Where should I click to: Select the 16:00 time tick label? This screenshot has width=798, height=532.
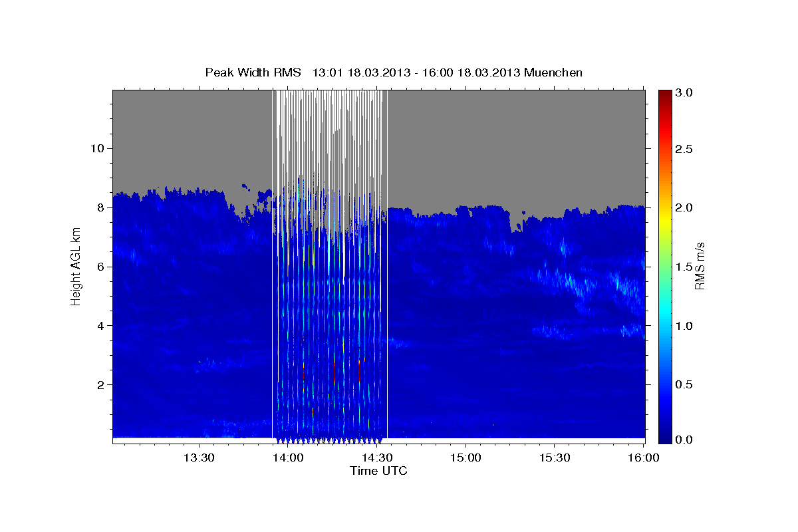643,458
